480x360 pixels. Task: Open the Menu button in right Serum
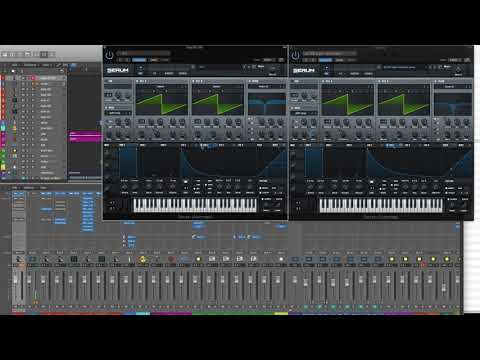pos(447,67)
